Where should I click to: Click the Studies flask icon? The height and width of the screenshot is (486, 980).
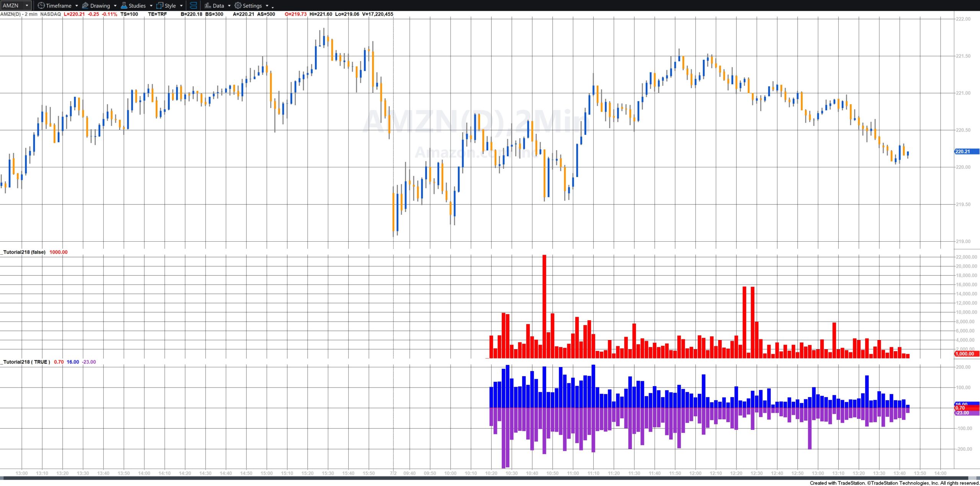tap(124, 5)
